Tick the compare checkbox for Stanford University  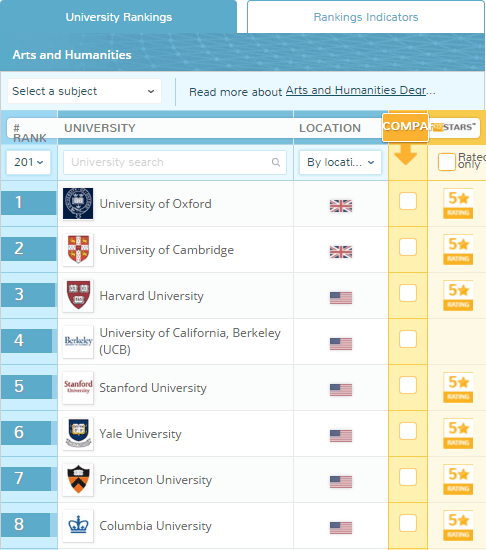click(x=408, y=385)
